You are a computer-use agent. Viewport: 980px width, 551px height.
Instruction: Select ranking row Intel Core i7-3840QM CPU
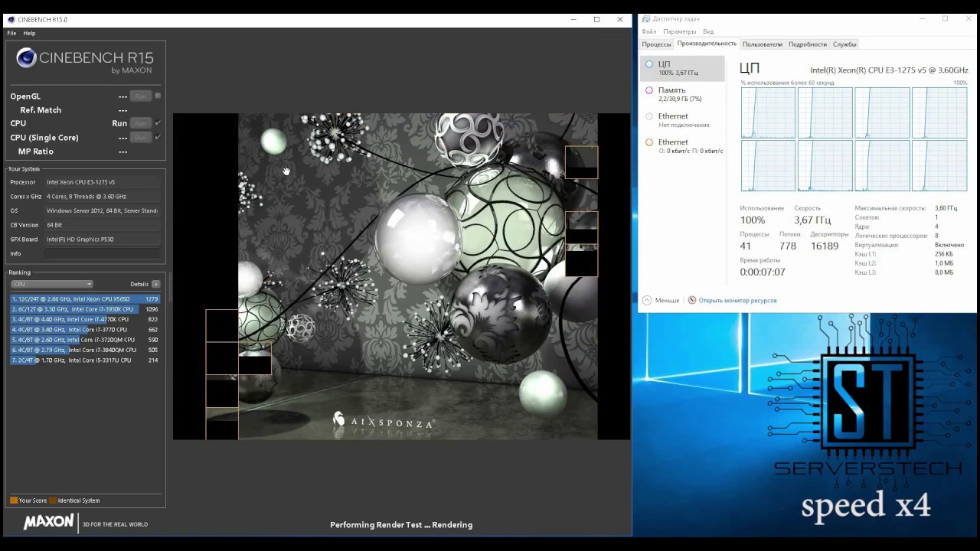click(x=85, y=350)
